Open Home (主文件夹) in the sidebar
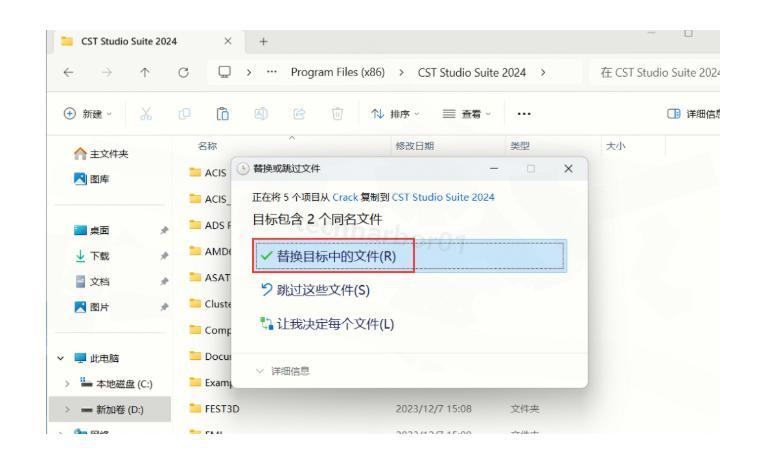Screen dimensions: 765x465 [101, 154]
